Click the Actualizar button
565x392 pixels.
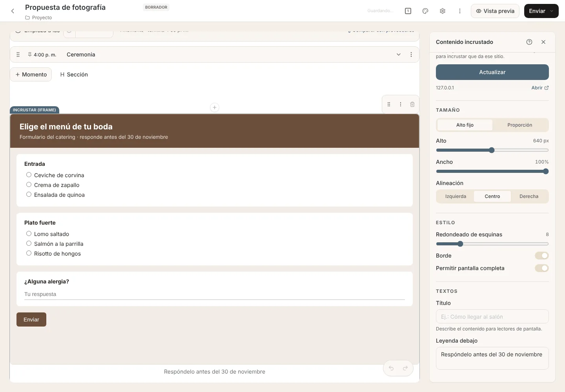(492, 72)
